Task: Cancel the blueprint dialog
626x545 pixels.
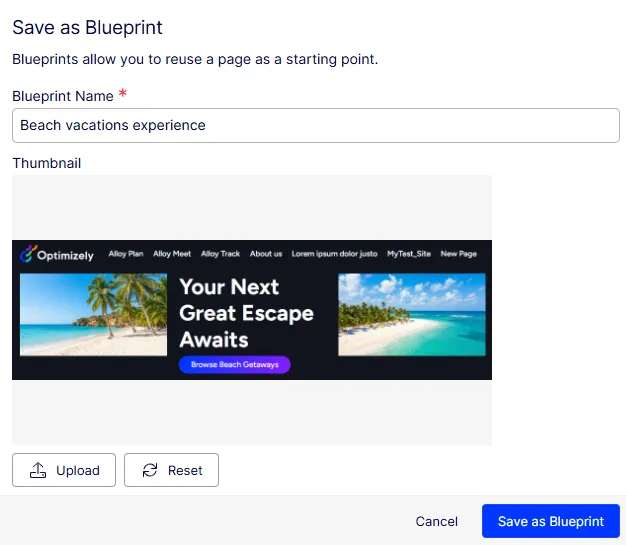Action: click(x=436, y=521)
